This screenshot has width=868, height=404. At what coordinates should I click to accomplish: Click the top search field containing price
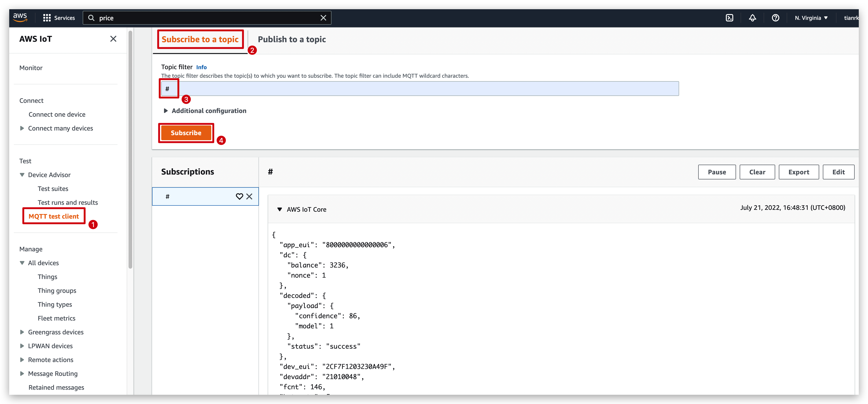tap(207, 18)
